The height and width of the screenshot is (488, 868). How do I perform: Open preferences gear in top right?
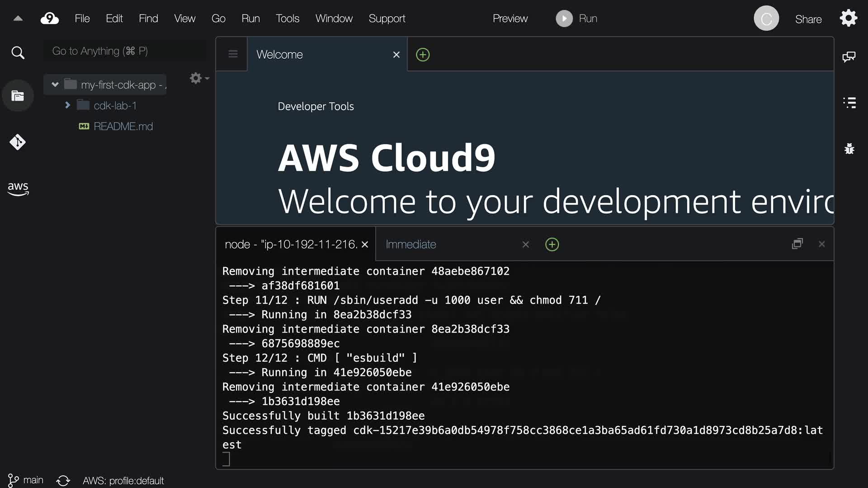(848, 19)
